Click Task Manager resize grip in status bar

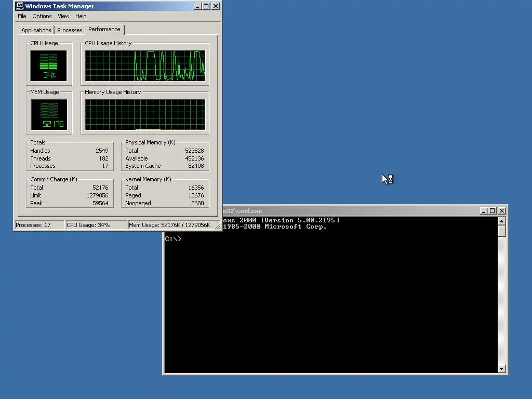point(218,226)
